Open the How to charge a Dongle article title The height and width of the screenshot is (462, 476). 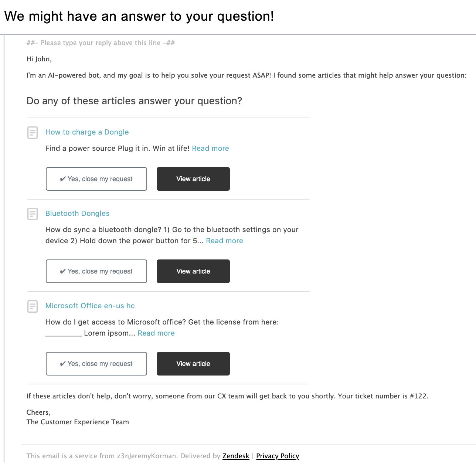87,132
